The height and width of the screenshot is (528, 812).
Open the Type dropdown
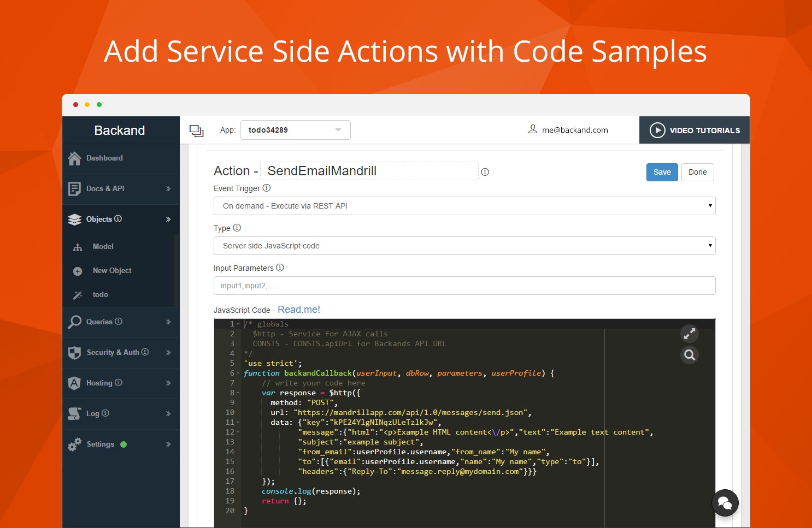point(464,246)
